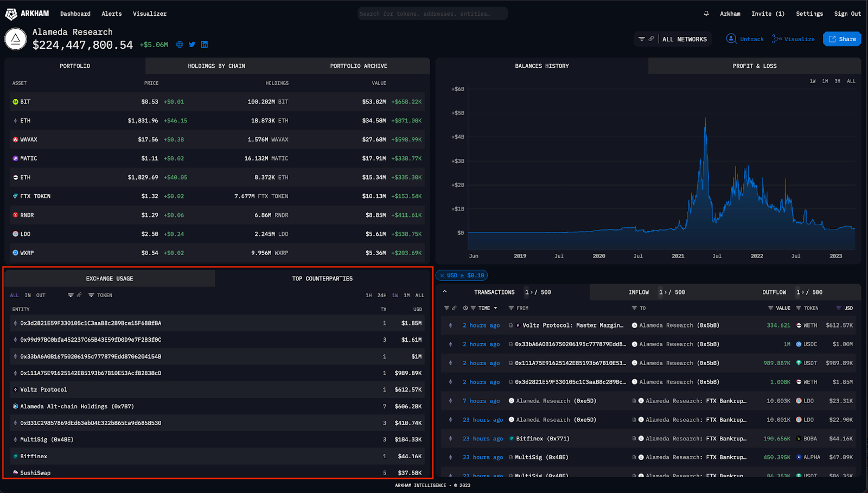Image resolution: width=868 pixels, height=493 pixels.
Task: Click the LDO asset icon in portfolio
Action: 15,234
